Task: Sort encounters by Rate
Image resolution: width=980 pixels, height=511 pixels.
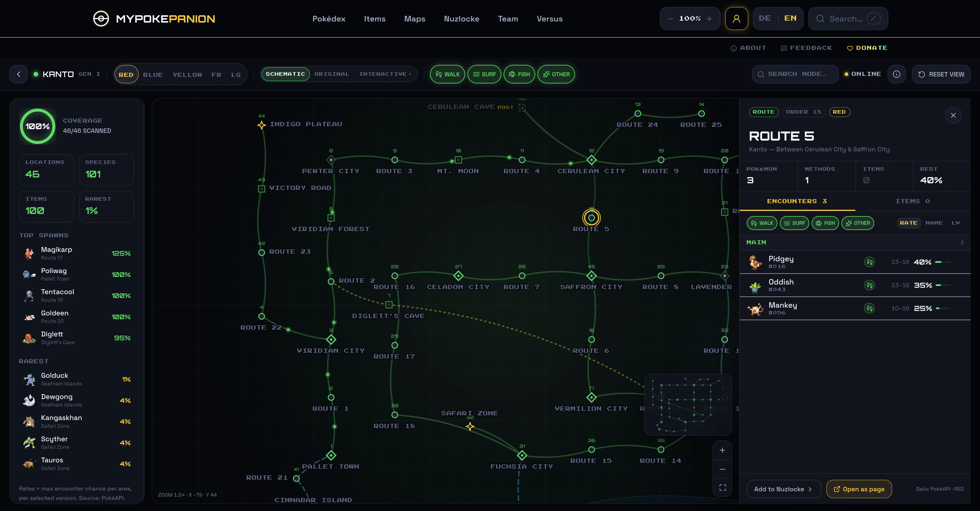Action: (908, 223)
